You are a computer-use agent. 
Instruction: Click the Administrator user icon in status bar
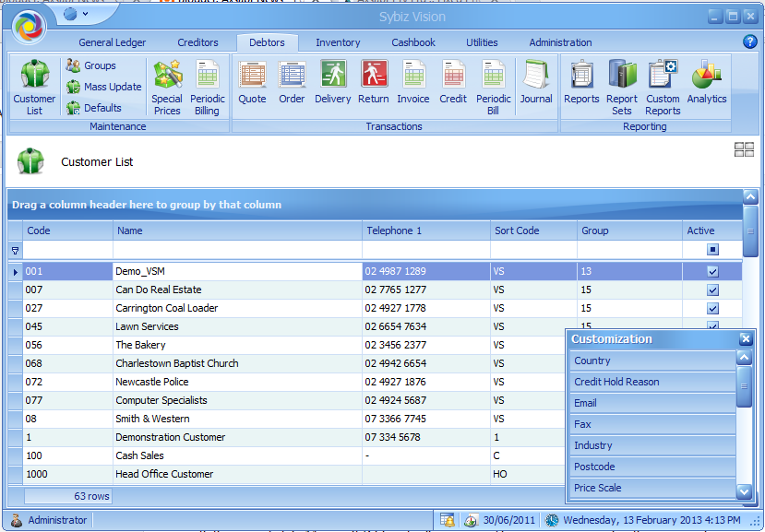tap(16, 520)
